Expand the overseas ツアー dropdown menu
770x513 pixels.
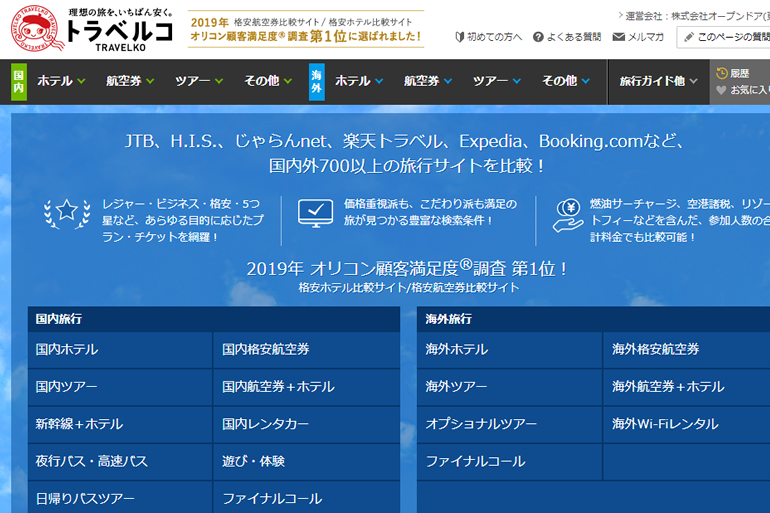point(496,81)
